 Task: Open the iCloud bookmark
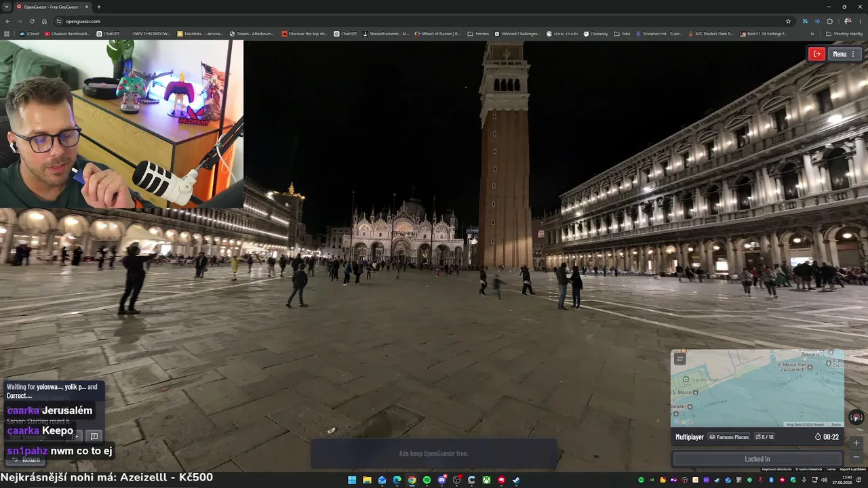point(30,33)
